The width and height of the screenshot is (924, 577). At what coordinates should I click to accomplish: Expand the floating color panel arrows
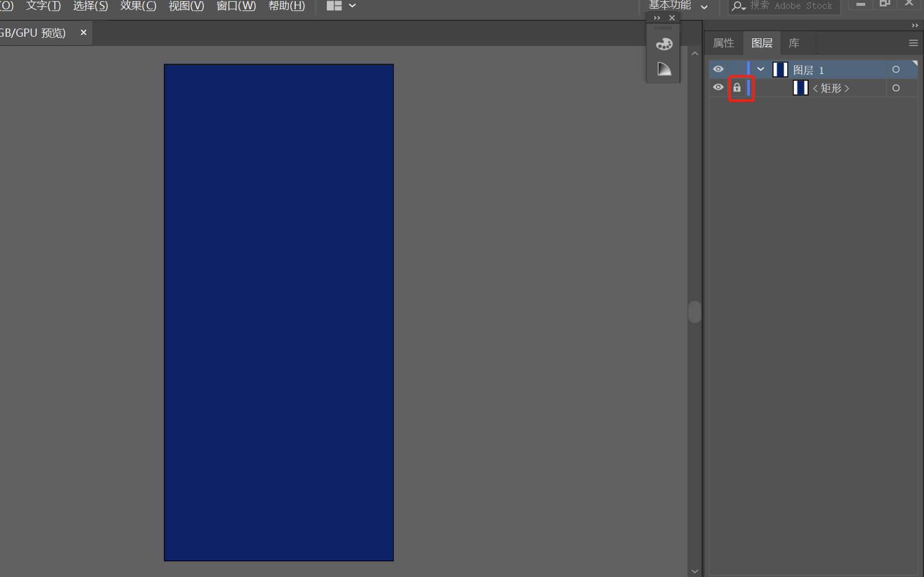coord(657,18)
